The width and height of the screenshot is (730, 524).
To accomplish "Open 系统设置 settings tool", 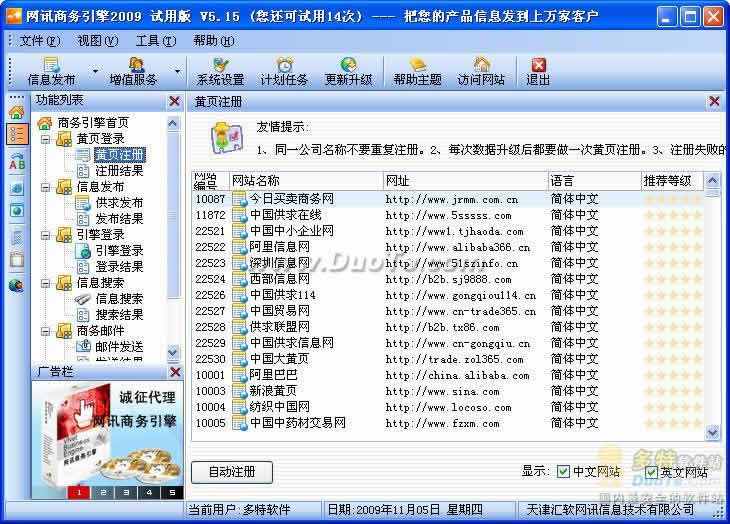I will tap(221, 72).
